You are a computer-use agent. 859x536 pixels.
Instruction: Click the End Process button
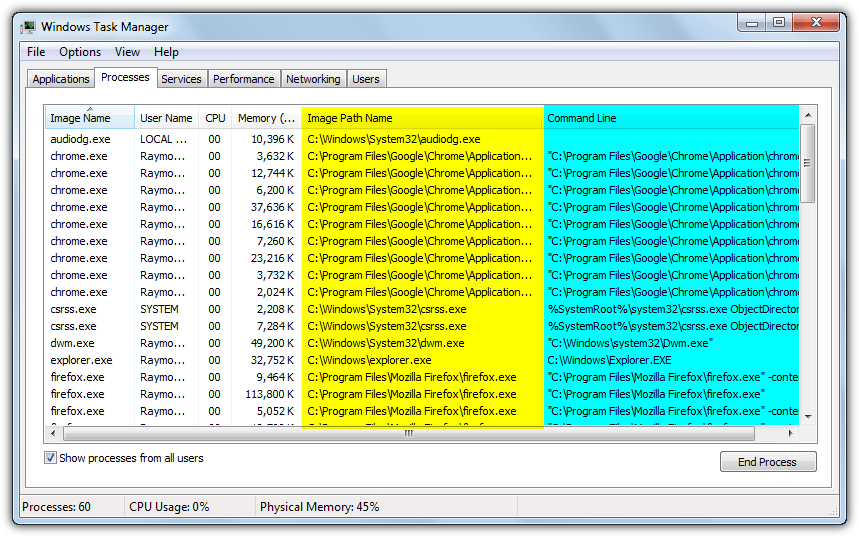[768, 462]
